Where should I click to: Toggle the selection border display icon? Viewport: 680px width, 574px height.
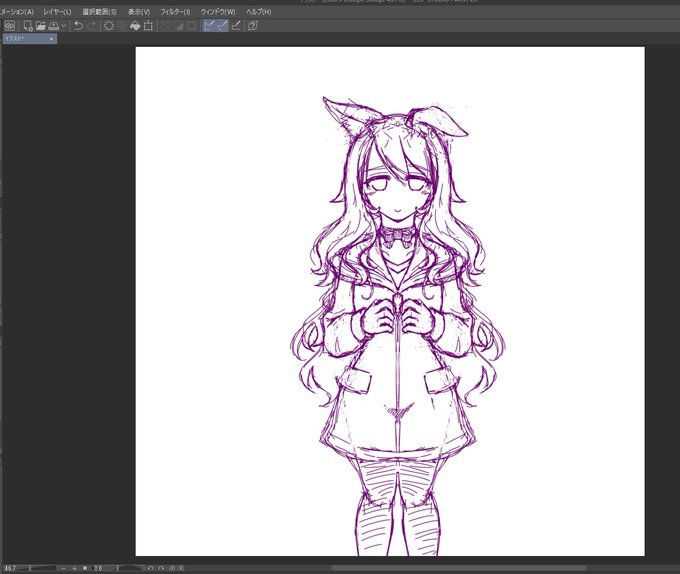pos(192,26)
